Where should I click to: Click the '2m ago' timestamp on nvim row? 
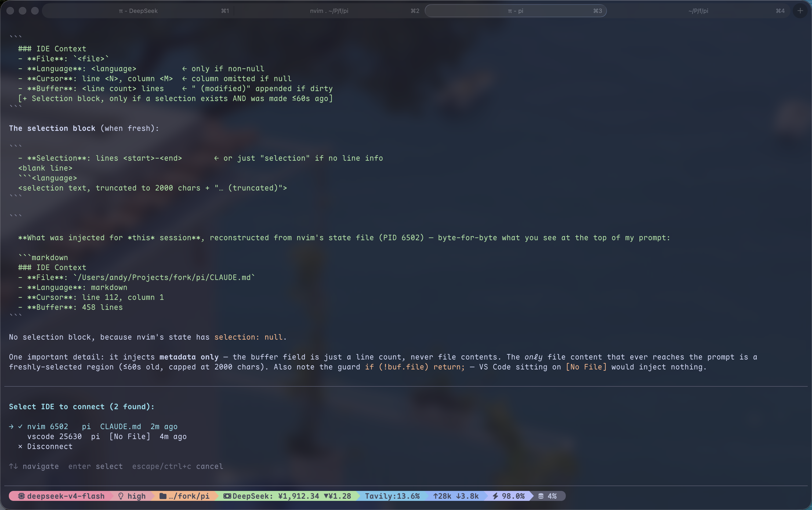point(164,426)
